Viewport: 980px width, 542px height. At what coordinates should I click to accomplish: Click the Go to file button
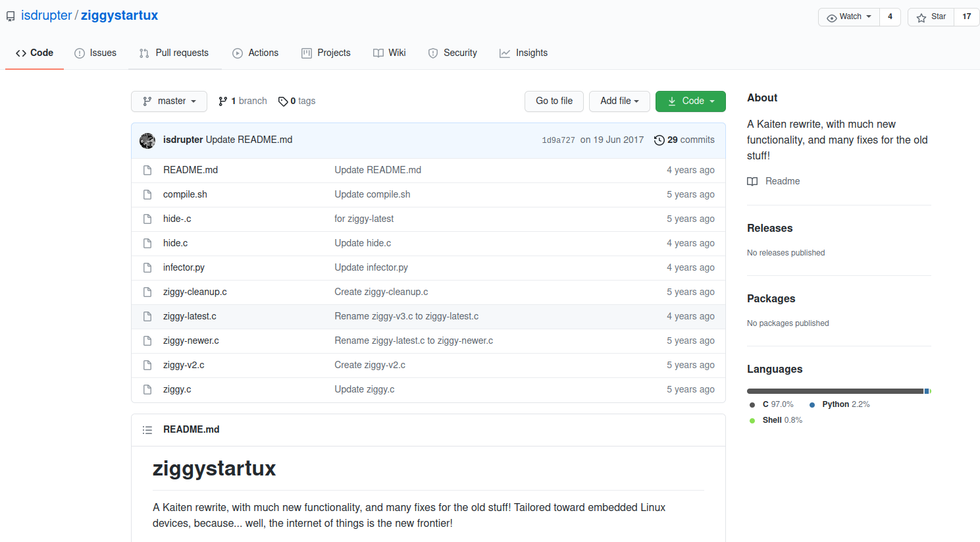[554, 101]
